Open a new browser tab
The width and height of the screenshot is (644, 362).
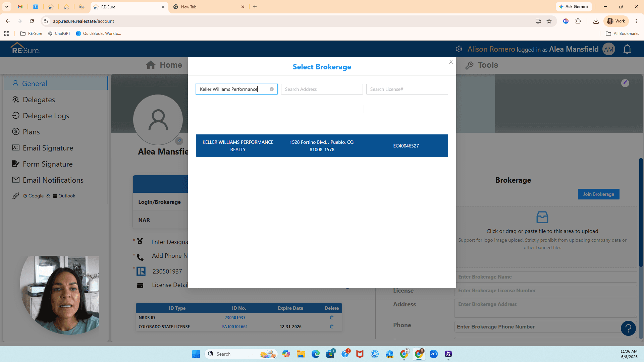tap(255, 7)
